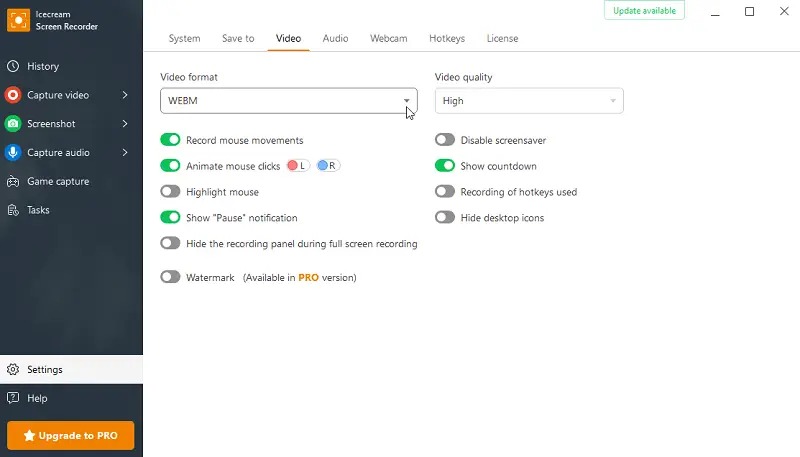Click the PRO link next to Watermark

tap(309, 277)
